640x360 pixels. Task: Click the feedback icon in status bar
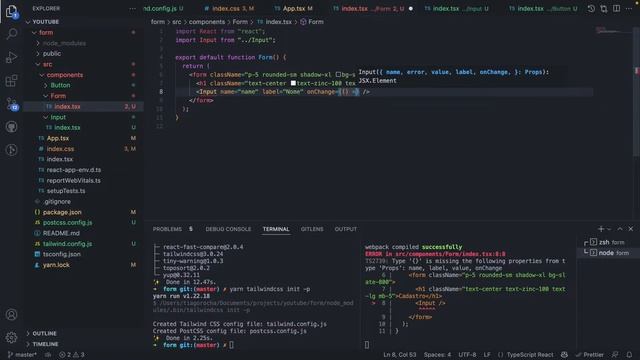(615, 355)
